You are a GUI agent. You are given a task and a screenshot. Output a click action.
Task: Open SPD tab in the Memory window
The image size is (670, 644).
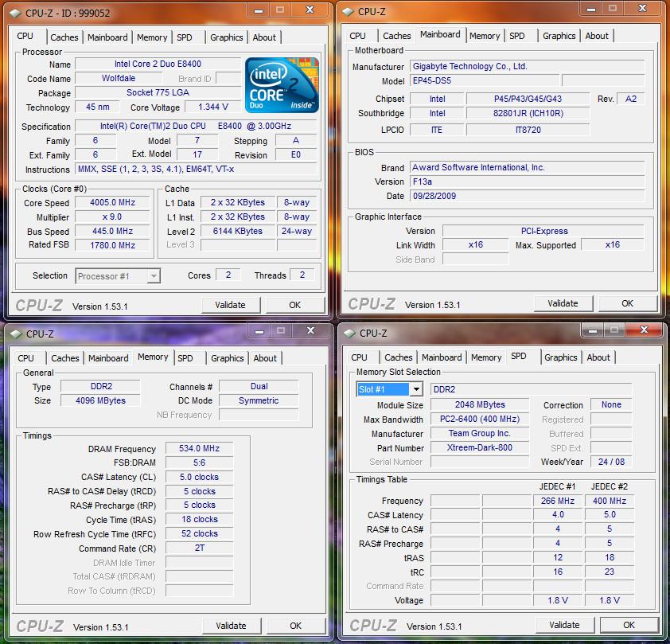185,358
